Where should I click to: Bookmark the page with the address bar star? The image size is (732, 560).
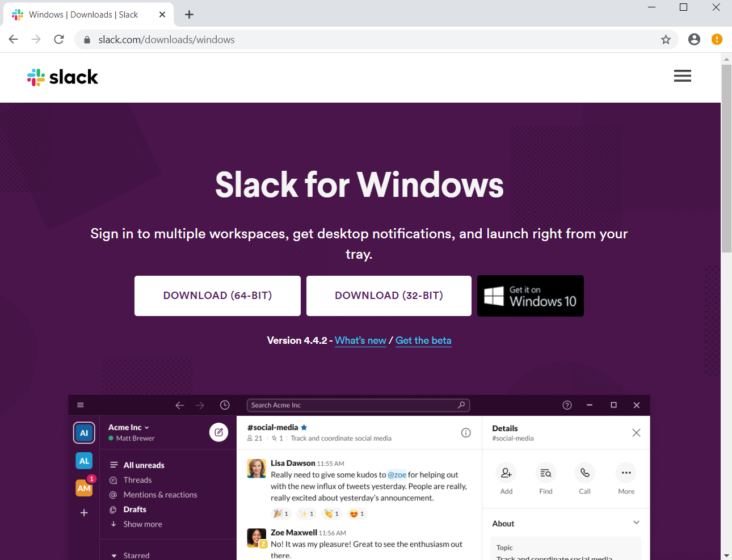[666, 39]
